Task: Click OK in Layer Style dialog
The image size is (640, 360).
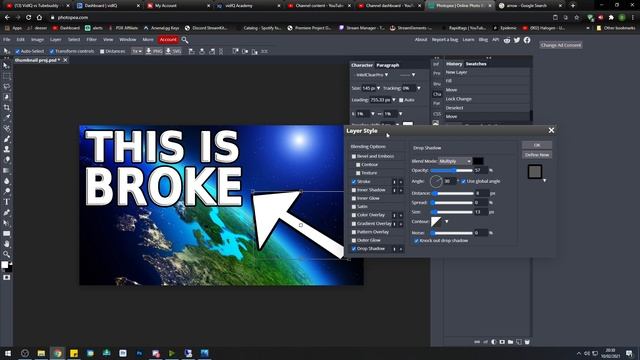Action: click(537, 145)
